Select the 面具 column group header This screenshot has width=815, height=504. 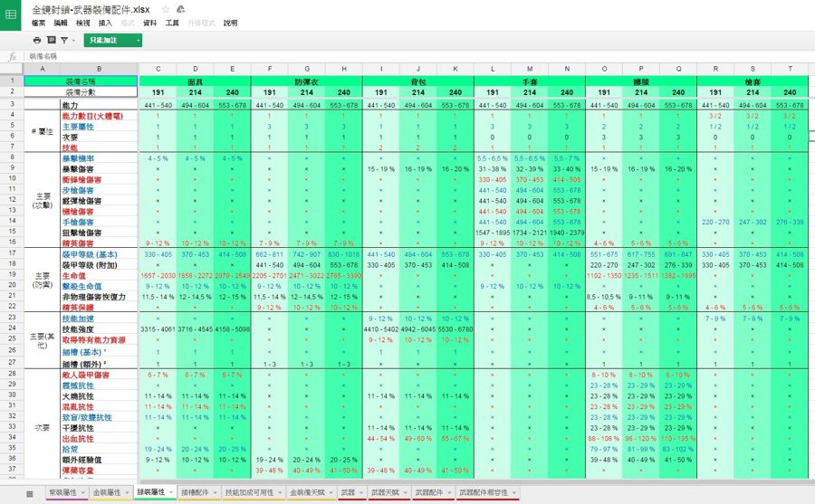(195, 81)
